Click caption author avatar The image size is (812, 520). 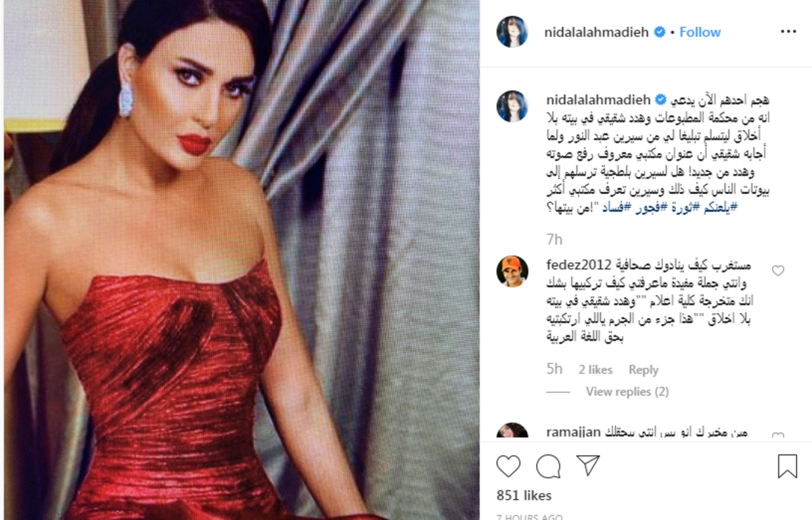[512, 105]
